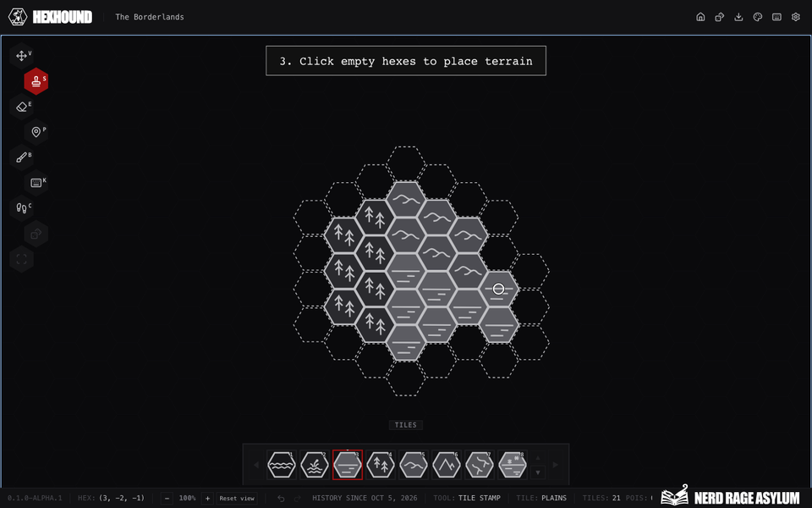The image size is (812, 508).
Task: Click the palette up arrow
Action: pyautogui.click(x=538, y=458)
